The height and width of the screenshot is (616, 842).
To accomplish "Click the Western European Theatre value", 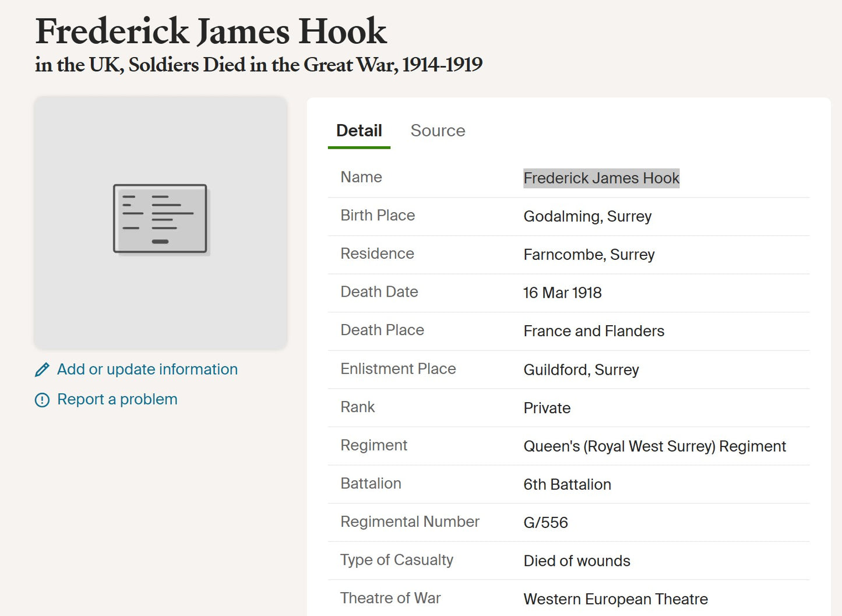I will pos(615,599).
